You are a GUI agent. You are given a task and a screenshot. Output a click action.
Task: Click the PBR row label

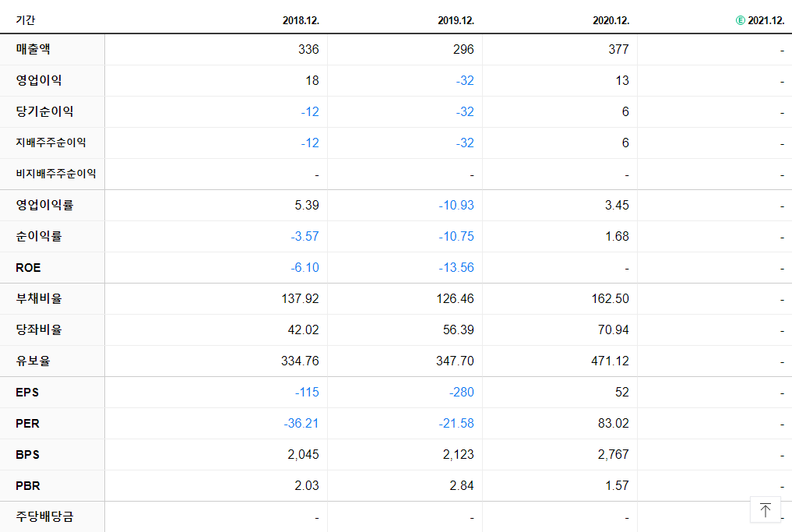(28, 486)
